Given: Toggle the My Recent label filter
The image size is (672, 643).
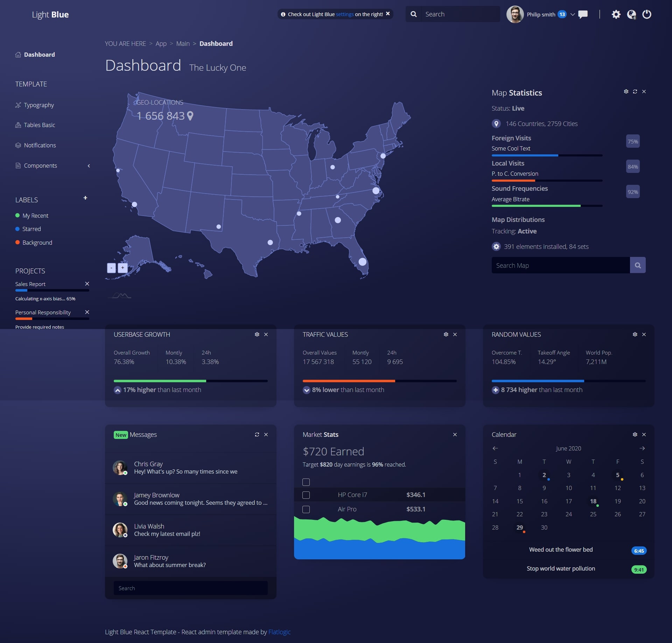Looking at the screenshot, I should pos(35,215).
